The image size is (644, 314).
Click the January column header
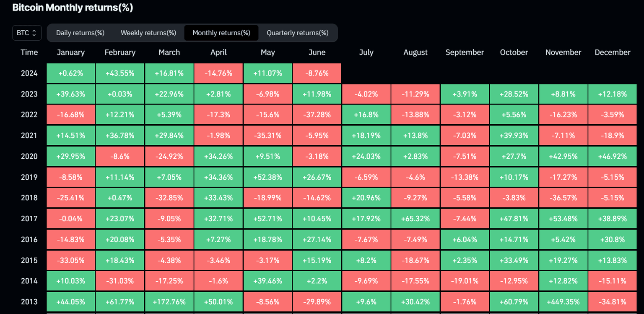(70, 52)
